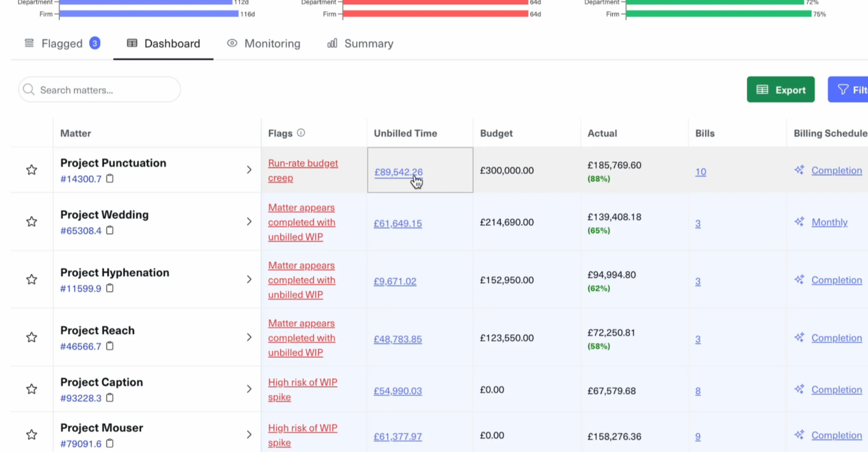The image size is (868, 452).
Task: Open unbilled time £61,649.15 link
Action: click(397, 224)
